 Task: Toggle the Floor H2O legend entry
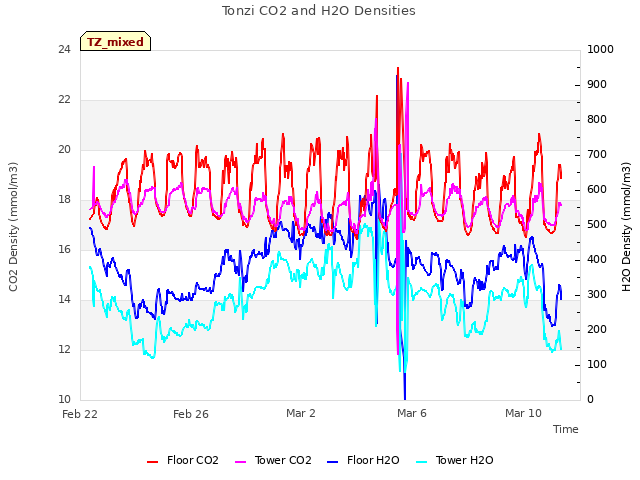click(x=363, y=460)
